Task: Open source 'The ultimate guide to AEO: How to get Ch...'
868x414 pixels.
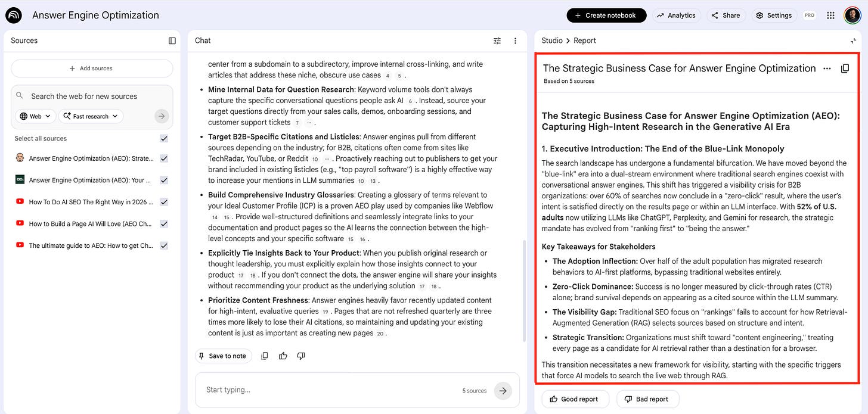Action: click(x=91, y=245)
